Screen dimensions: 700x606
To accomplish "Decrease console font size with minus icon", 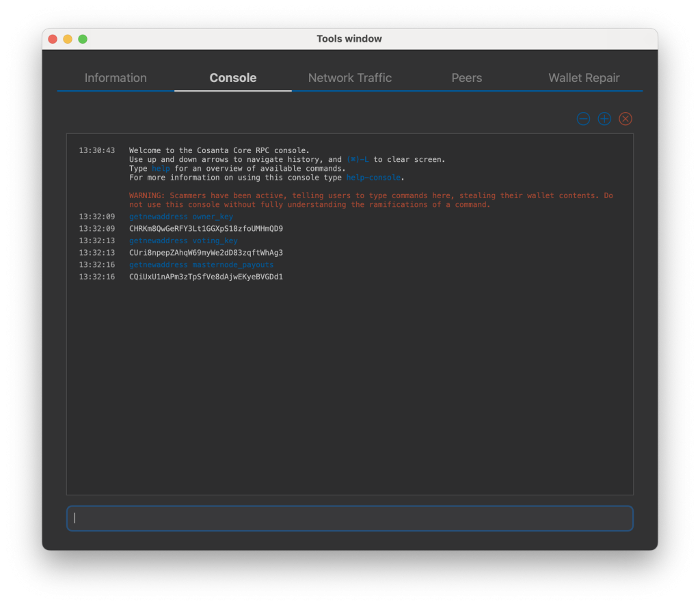I will pyautogui.click(x=583, y=119).
